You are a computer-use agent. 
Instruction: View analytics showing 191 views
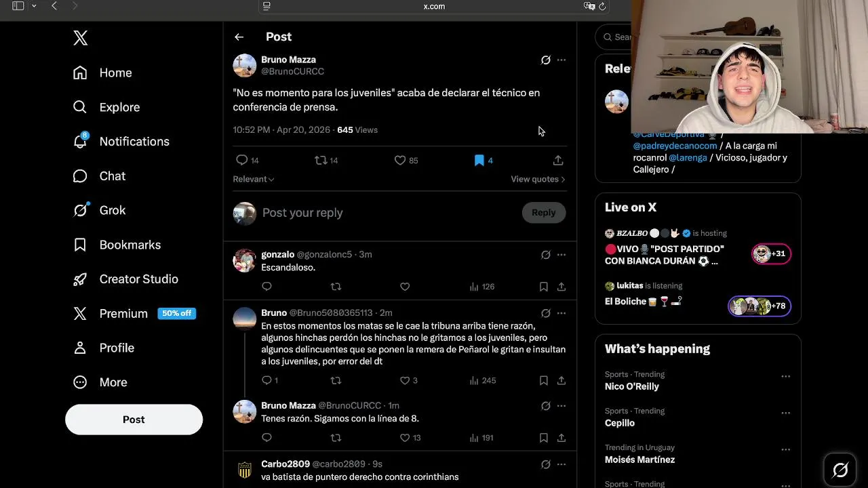(481, 438)
